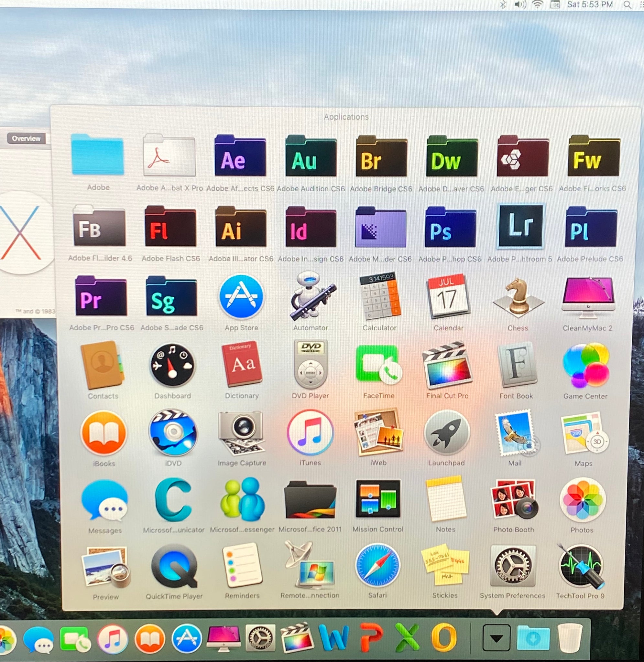The width and height of the screenshot is (644, 662).
Task: Launch Microsoft Messenger
Action: pyautogui.click(x=242, y=500)
